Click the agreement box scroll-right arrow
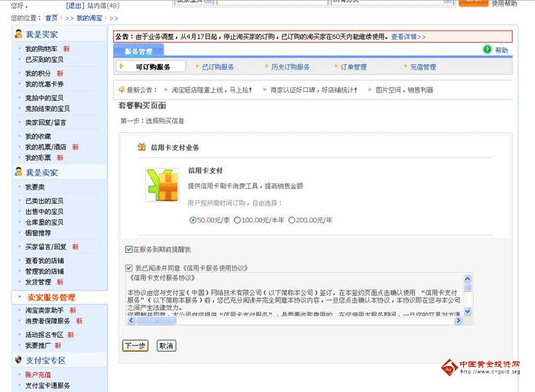 pyautogui.click(x=459, y=320)
